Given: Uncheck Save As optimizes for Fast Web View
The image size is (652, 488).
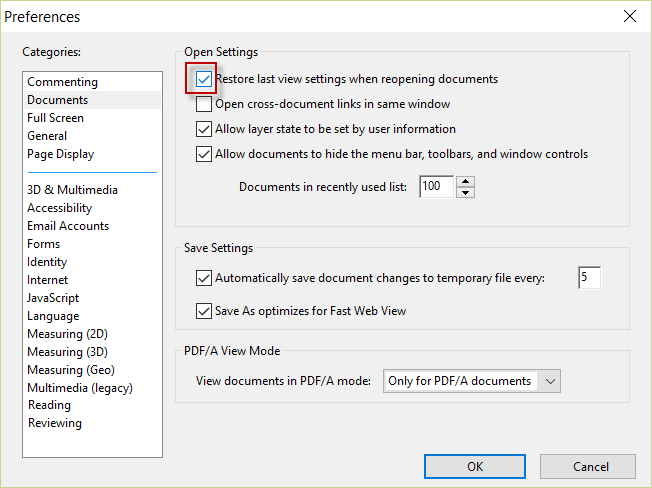Looking at the screenshot, I should click(x=204, y=311).
